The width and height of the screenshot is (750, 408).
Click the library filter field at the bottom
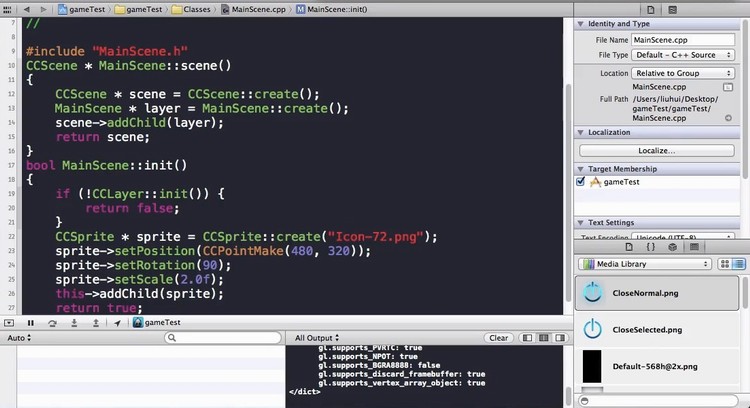658,401
